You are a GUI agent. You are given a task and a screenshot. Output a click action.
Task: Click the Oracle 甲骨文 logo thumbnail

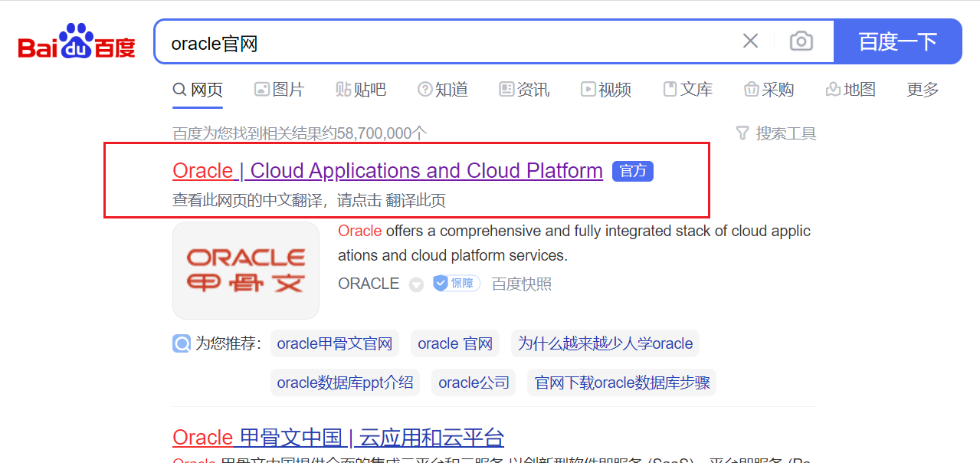pyautogui.click(x=246, y=271)
